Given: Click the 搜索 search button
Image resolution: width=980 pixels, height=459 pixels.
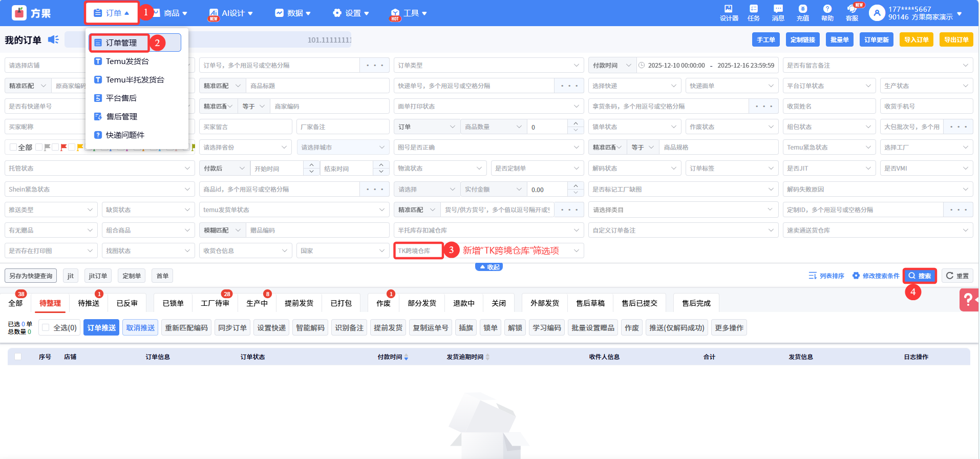Looking at the screenshot, I should pos(920,276).
